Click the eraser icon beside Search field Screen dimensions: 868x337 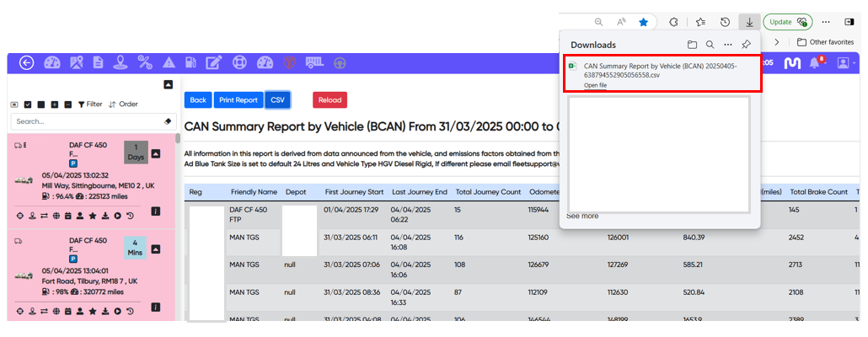(x=167, y=121)
